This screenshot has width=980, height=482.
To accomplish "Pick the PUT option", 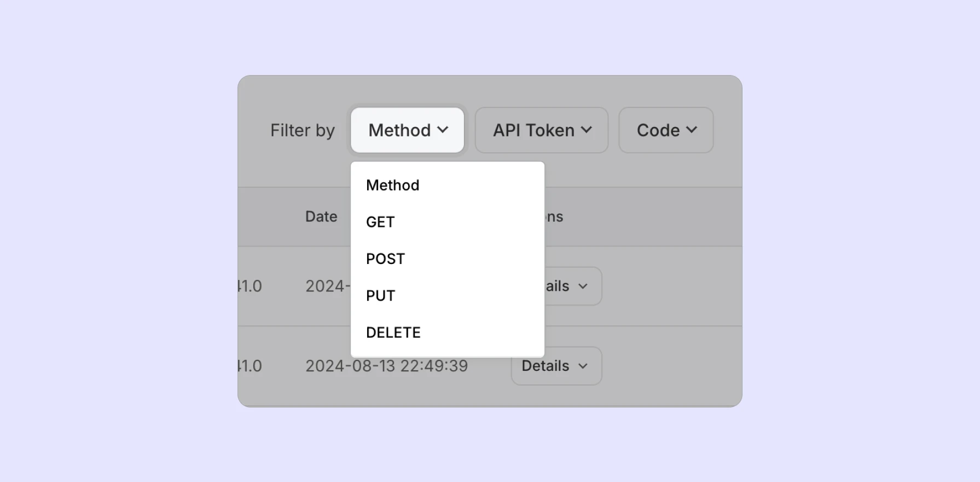I will pyautogui.click(x=380, y=296).
